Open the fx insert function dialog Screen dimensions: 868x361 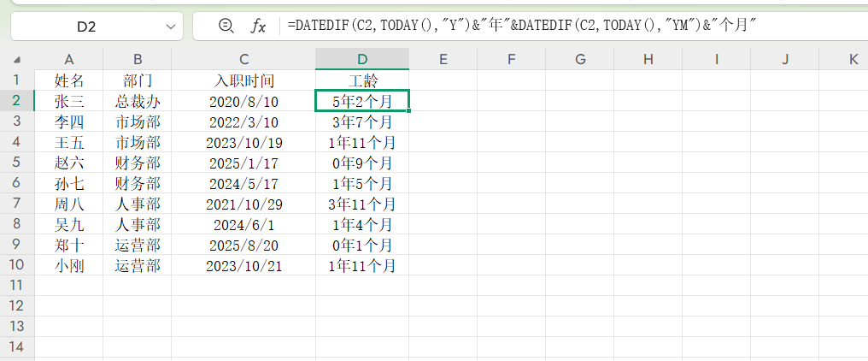(x=258, y=26)
